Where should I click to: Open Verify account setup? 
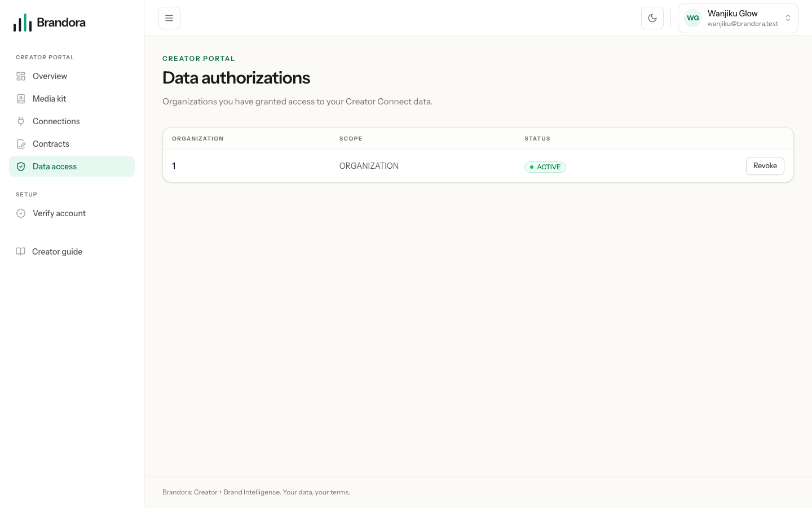point(72,213)
